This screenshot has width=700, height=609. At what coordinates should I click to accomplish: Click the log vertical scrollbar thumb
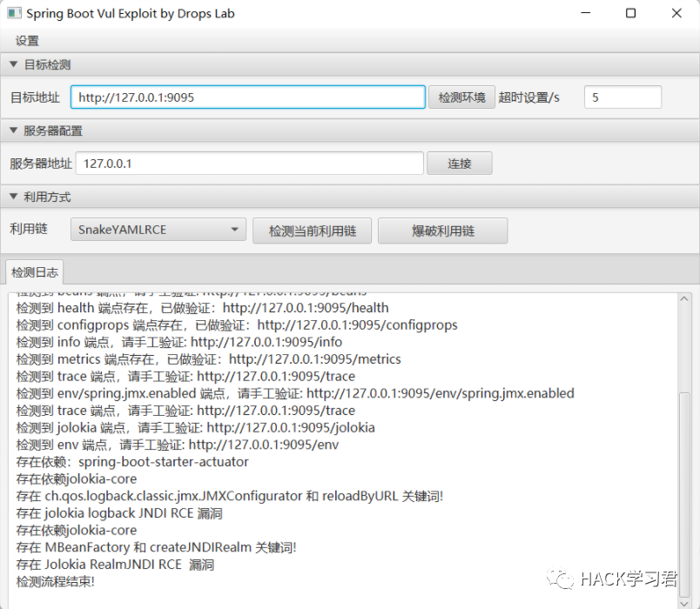coord(684,494)
